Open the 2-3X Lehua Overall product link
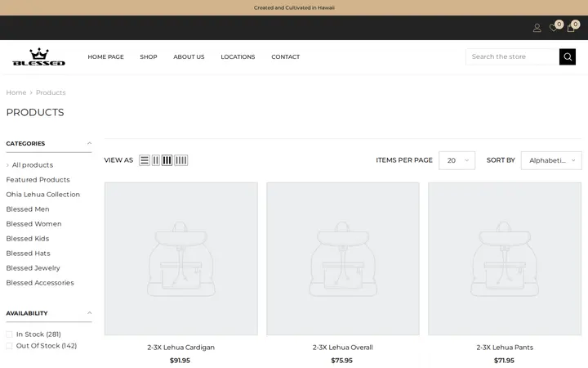Image resolution: width=588 pixels, height=368 pixels. click(x=343, y=348)
